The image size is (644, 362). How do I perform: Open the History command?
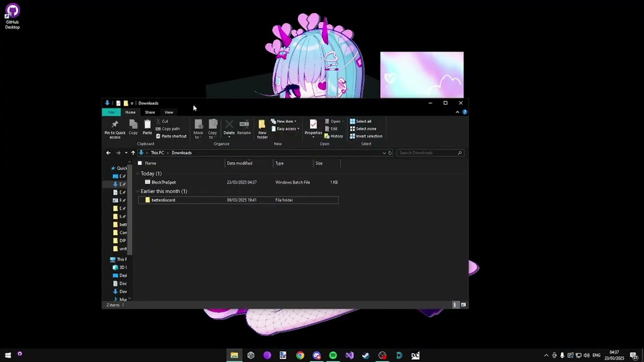[334, 136]
